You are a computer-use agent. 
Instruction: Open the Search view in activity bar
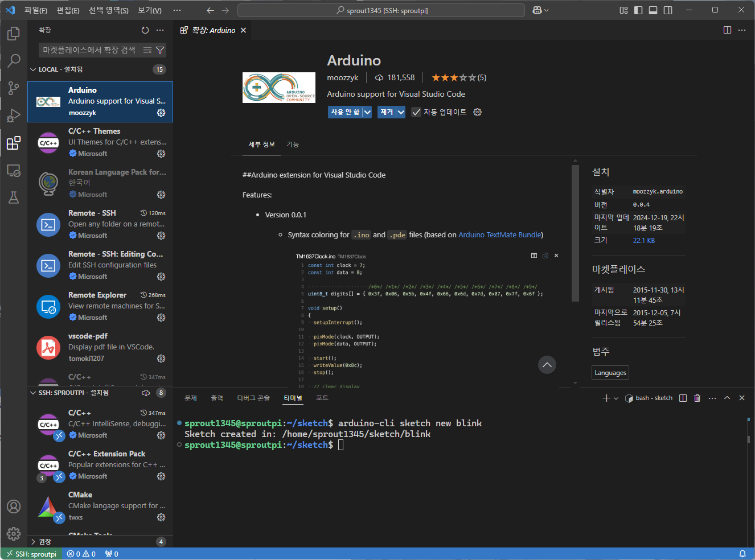pyautogui.click(x=14, y=60)
